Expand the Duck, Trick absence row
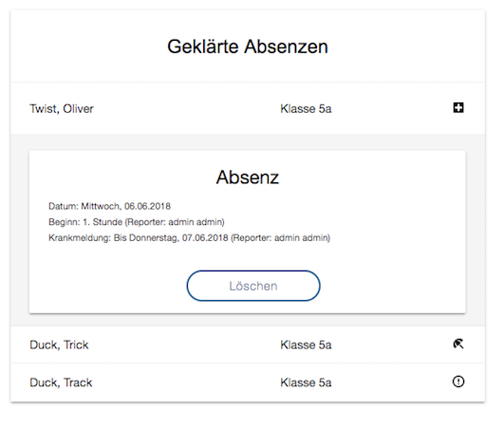Screen dimensions: 504x428 click(248, 344)
